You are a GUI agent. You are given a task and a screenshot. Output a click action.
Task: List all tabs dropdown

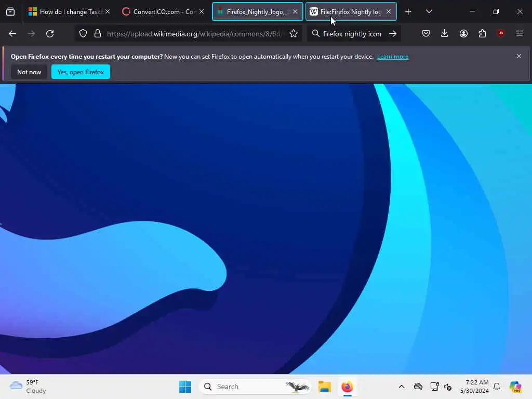point(429,12)
